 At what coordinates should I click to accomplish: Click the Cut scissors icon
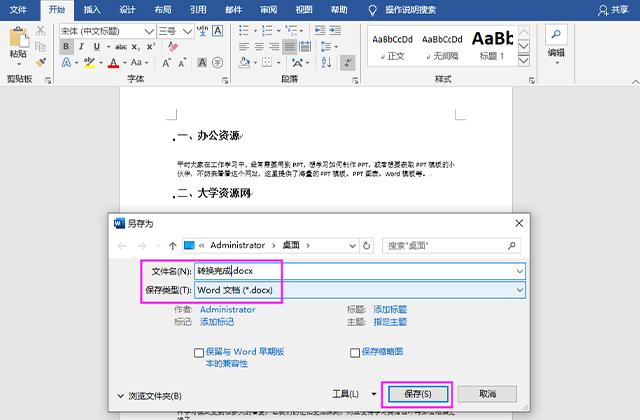point(40,31)
